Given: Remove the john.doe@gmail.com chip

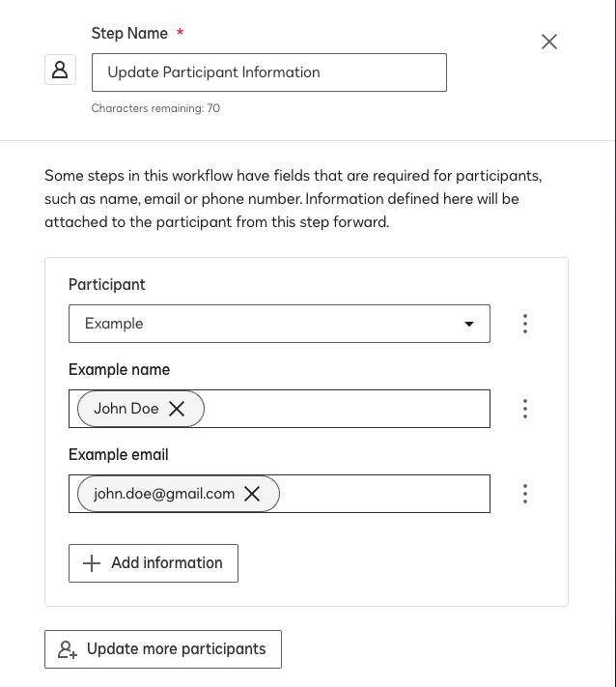Looking at the screenshot, I should tap(252, 494).
